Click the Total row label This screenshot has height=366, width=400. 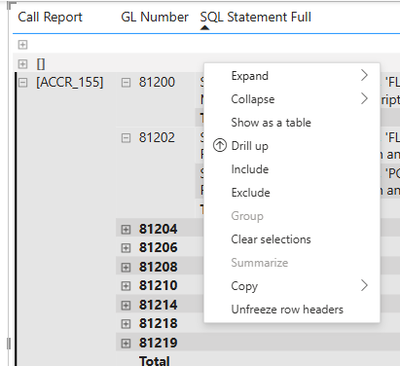pyautogui.click(x=154, y=361)
